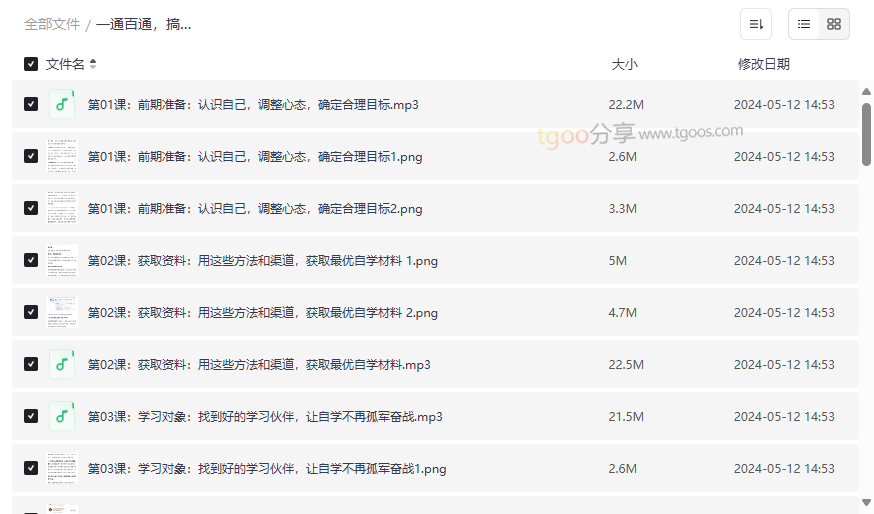The image size is (874, 514).
Task: Switch to grid view layout
Action: pyautogui.click(x=834, y=24)
